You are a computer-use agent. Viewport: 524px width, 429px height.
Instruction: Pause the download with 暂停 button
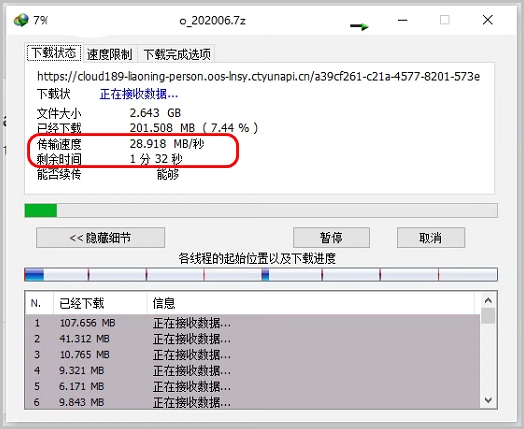[331, 238]
